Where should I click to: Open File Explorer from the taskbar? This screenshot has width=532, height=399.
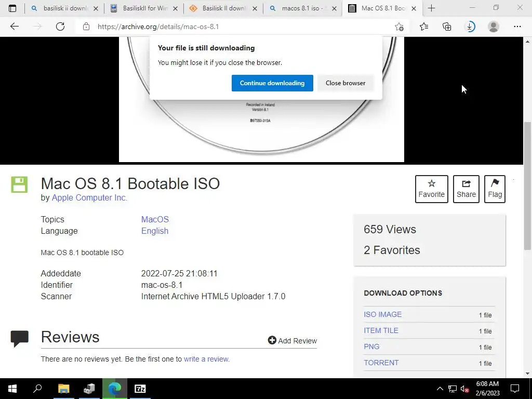(x=63, y=389)
